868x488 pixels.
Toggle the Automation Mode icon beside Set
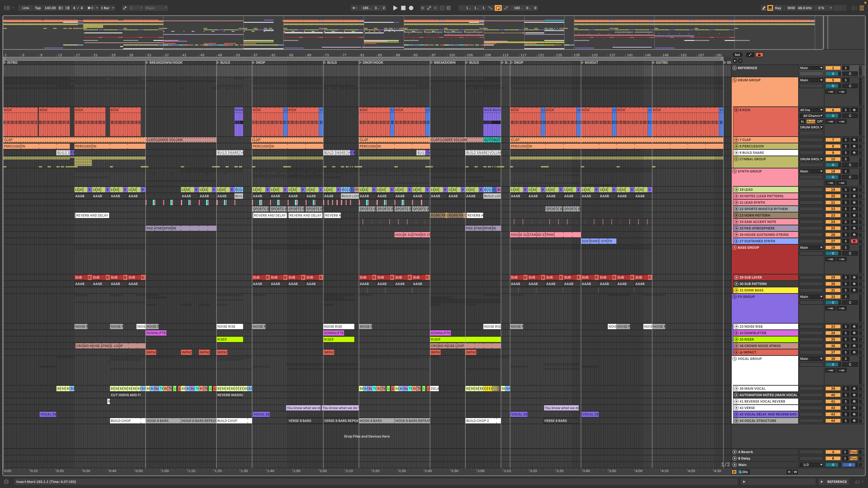tap(750, 55)
